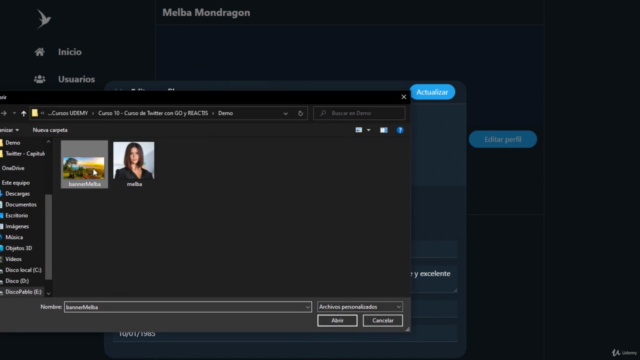640x360 pixels.
Task: Click navigation pane scroll-up arrow
Action: [48, 142]
